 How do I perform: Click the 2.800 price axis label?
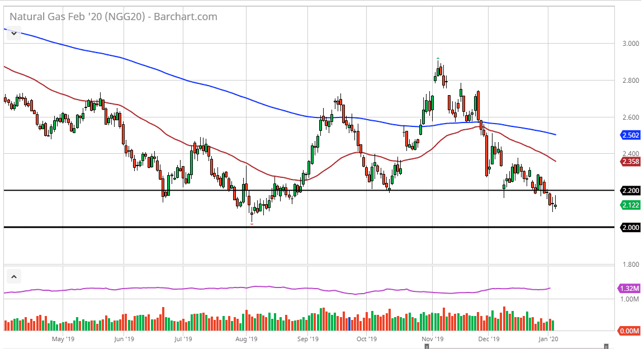pyautogui.click(x=631, y=81)
